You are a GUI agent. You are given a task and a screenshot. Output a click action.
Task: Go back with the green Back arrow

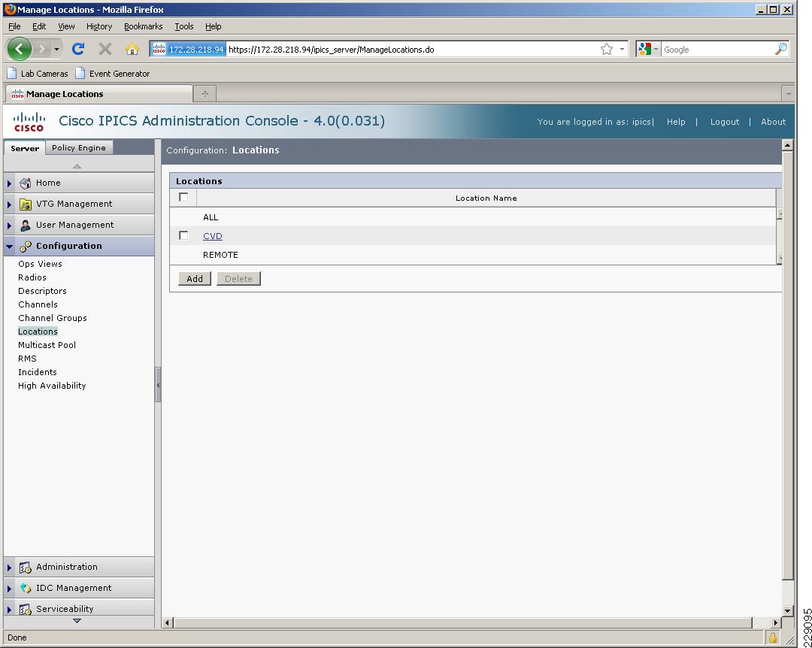19,49
